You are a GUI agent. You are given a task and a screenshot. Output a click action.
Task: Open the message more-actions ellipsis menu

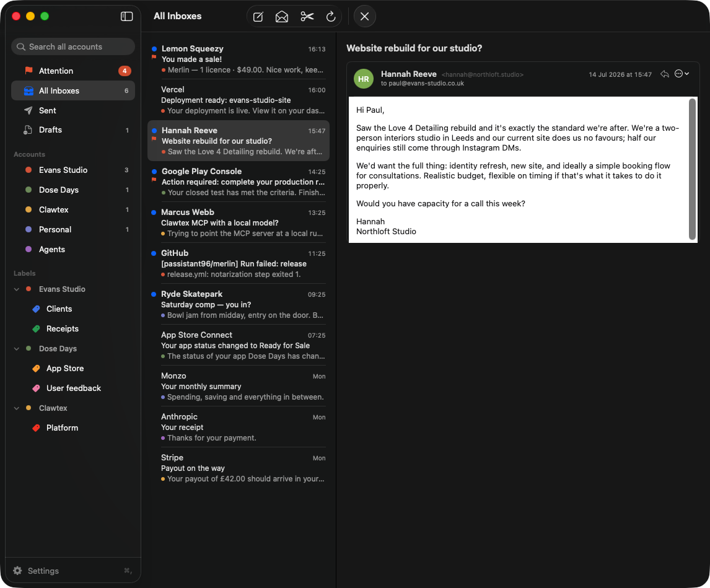pos(682,74)
